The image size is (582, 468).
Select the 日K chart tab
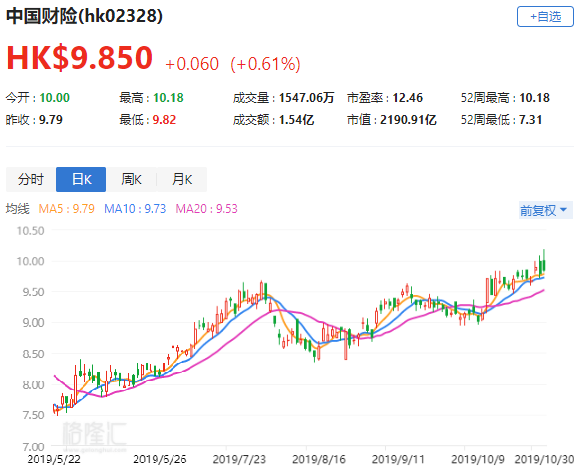click(x=81, y=180)
